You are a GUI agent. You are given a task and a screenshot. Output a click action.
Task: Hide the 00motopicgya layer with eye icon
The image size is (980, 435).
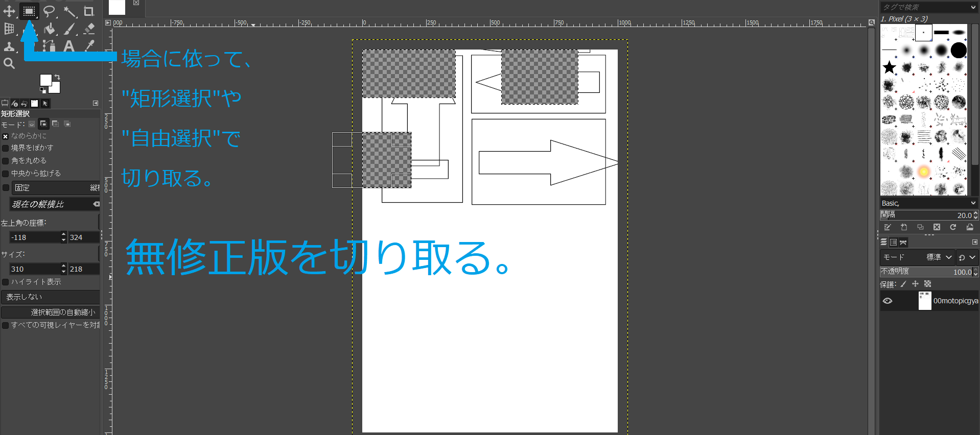coord(888,301)
